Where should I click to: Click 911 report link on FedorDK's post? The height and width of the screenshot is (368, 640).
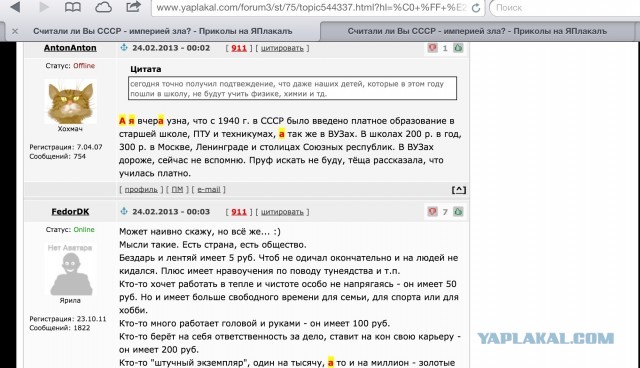[239, 212]
